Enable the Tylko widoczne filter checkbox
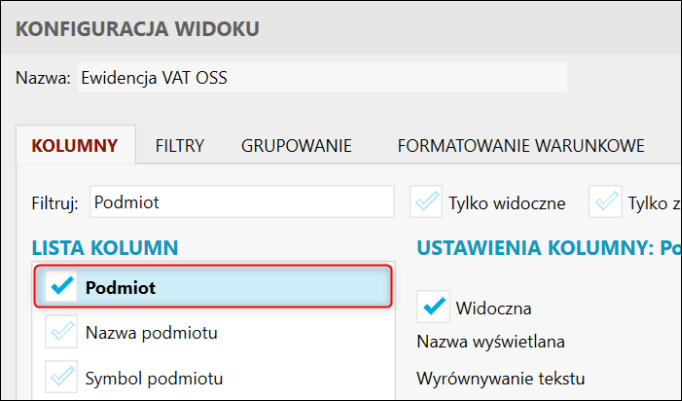This screenshot has height=401, width=682. coord(427,203)
